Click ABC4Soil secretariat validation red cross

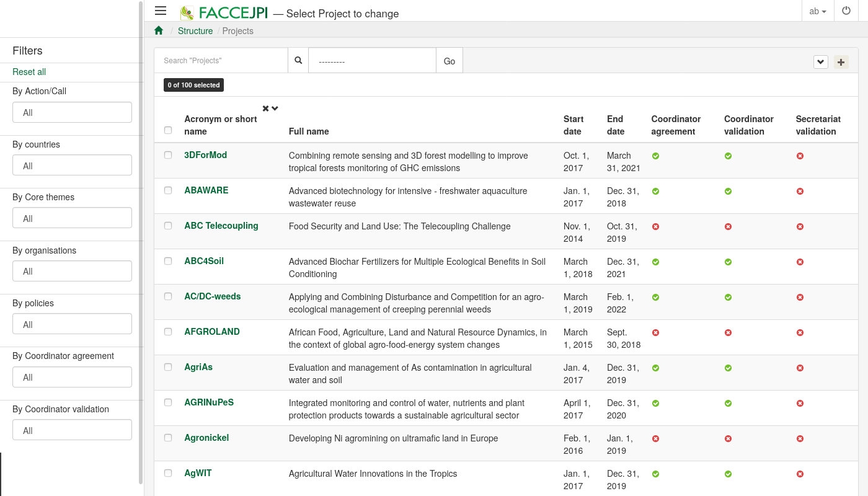pyautogui.click(x=800, y=262)
